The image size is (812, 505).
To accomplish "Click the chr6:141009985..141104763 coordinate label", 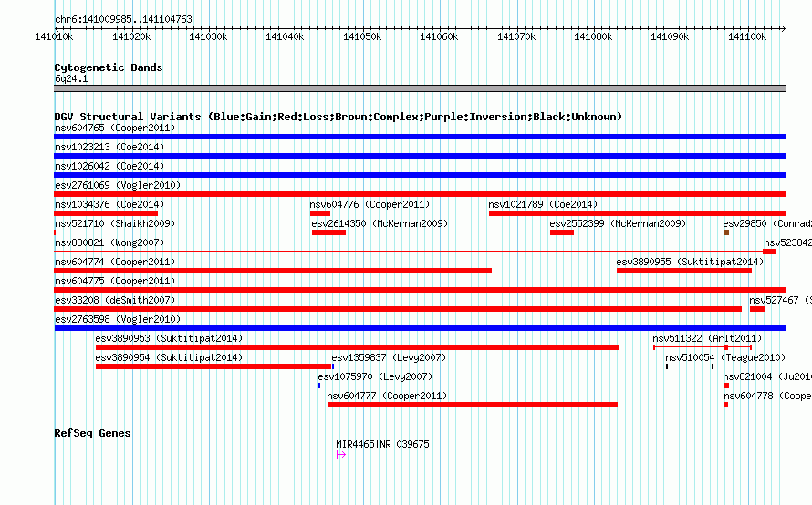I will pyautogui.click(x=123, y=19).
